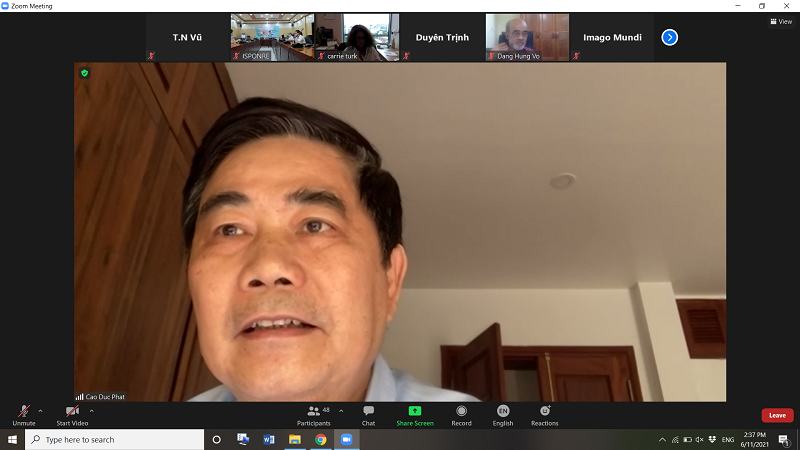Start recording with Record button
The width and height of the screenshot is (800, 450).
point(461,412)
